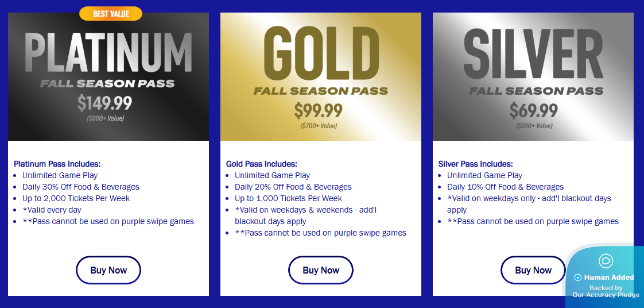This screenshot has height=308, width=644.
Task: Click the $99.99 Gold price
Action: tap(318, 110)
